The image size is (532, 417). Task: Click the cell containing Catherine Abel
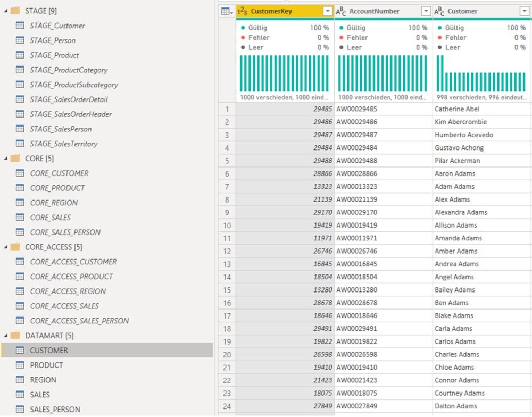pyautogui.click(x=457, y=109)
